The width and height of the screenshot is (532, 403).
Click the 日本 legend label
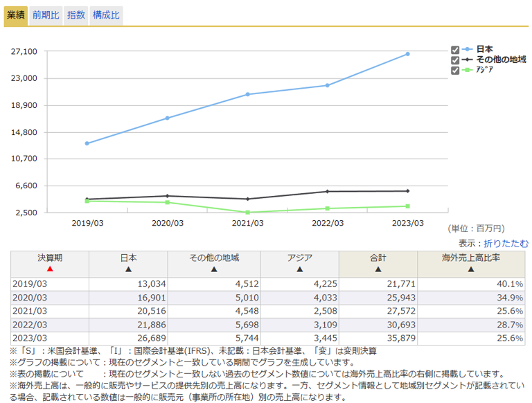(485, 49)
